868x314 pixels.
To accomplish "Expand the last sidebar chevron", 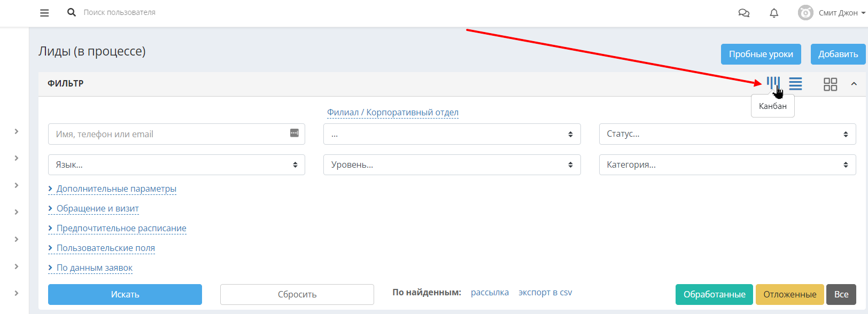I will tap(17, 293).
